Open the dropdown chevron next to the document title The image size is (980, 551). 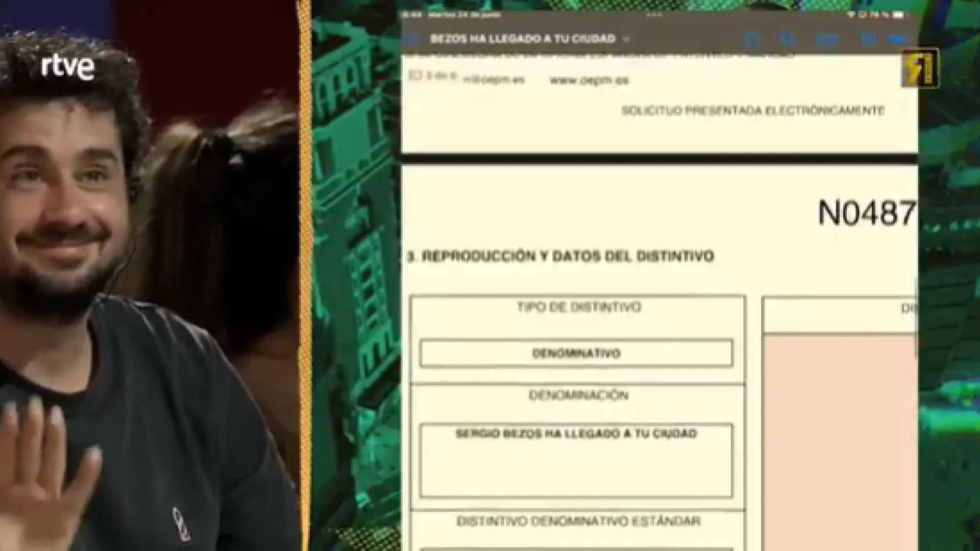point(625,39)
